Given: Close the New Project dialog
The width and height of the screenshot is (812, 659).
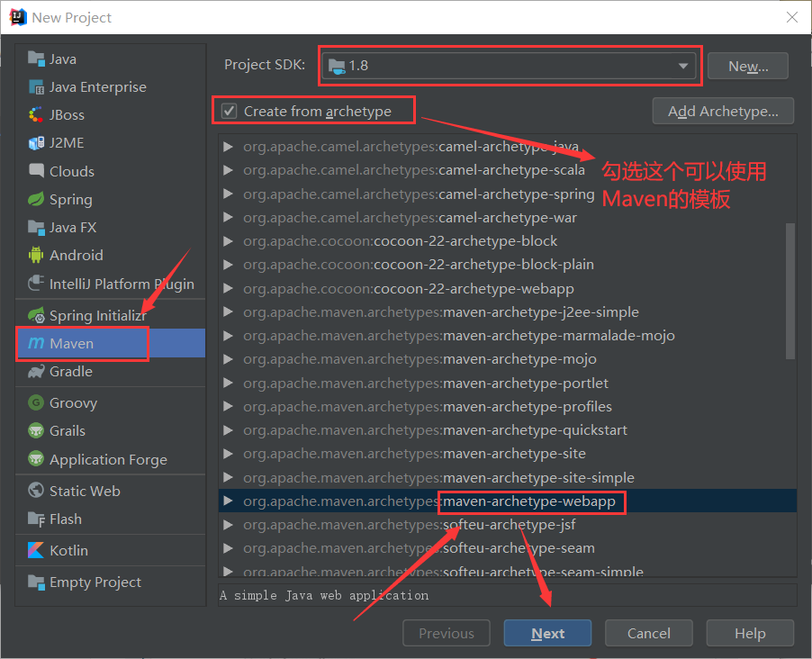Looking at the screenshot, I should click(792, 17).
